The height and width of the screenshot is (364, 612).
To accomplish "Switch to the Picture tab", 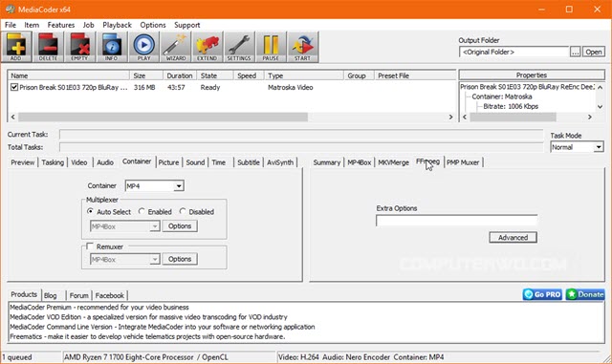I will point(168,162).
